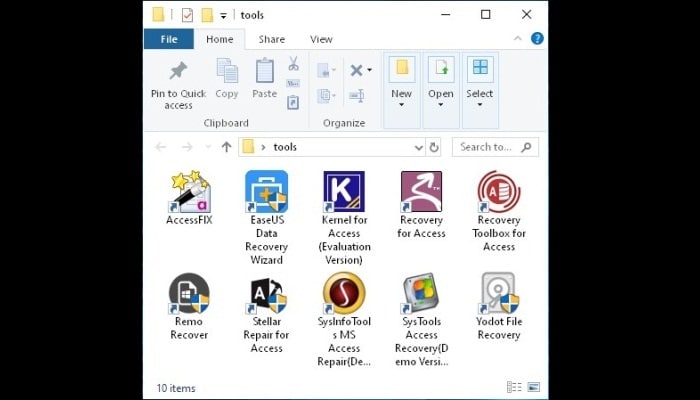Expand the address path chevron before tools

(x=263, y=147)
